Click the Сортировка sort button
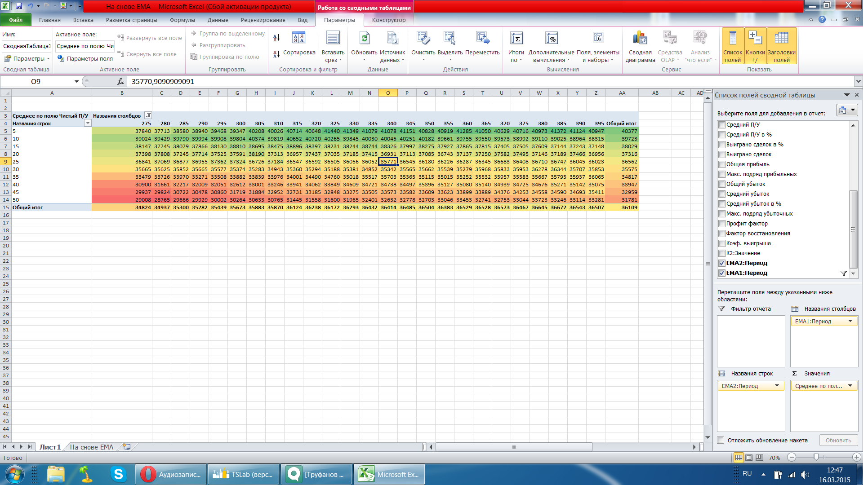868x485 pixels. 298,45
